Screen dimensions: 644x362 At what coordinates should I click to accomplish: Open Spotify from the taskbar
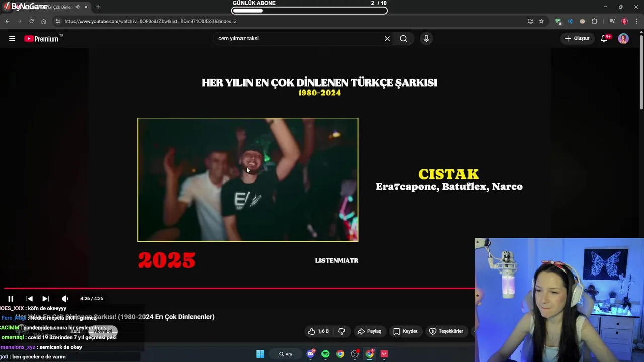tap(325, 354)
